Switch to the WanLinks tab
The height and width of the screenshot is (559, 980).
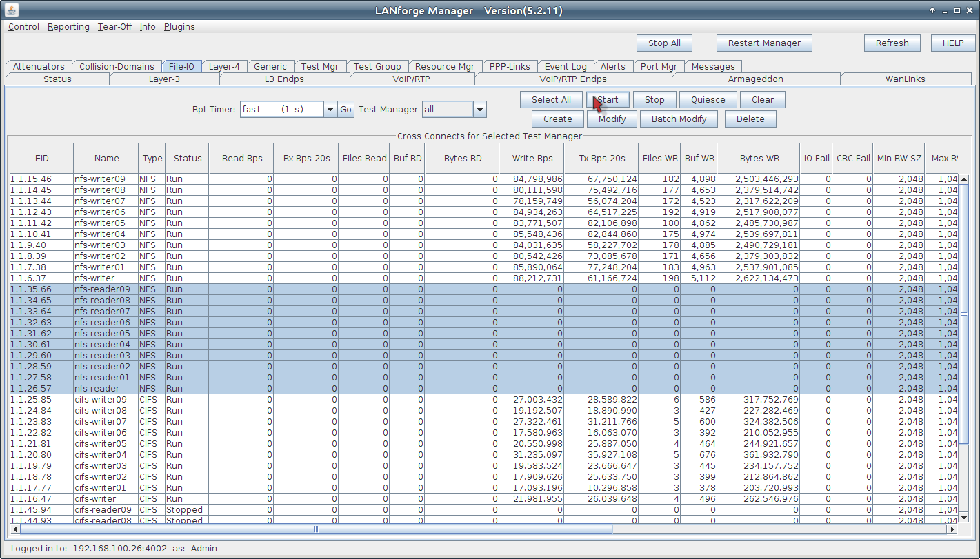906,79
